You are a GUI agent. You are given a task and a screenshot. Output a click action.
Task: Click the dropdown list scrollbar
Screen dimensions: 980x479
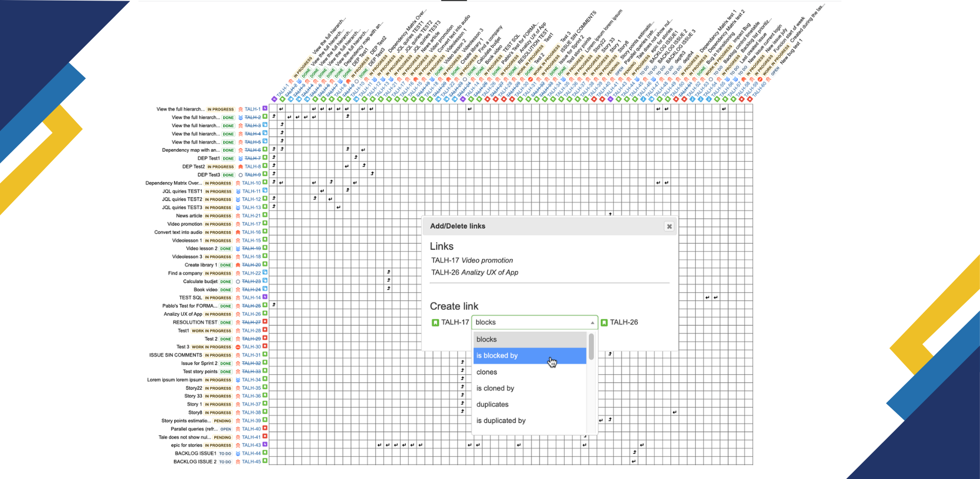(591, 347)
